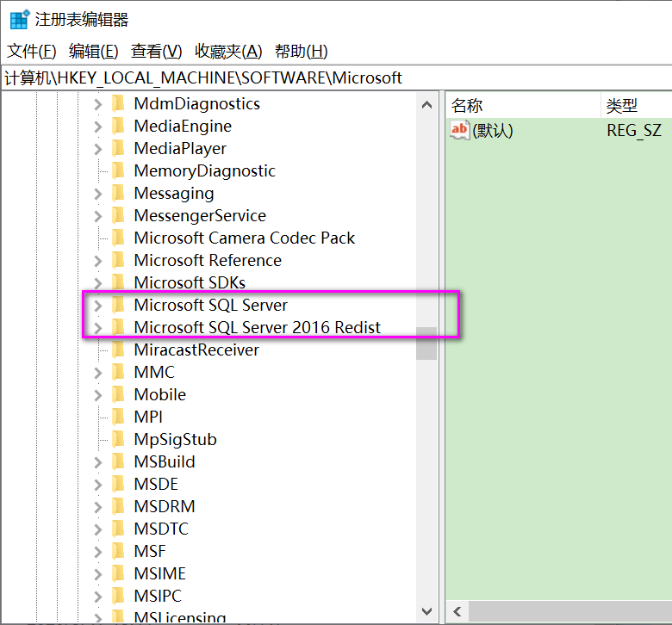Expand the MediaPlayer key

pos(98,149)
